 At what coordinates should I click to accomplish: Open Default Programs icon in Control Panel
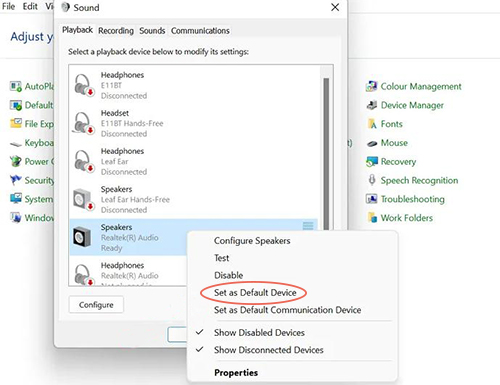click(x=16, y=105)
